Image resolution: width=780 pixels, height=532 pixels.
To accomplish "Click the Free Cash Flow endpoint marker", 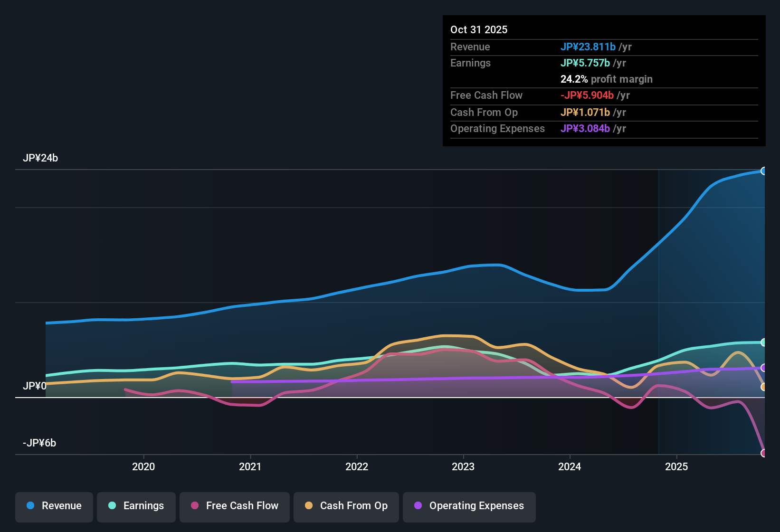I will (763, 453).
